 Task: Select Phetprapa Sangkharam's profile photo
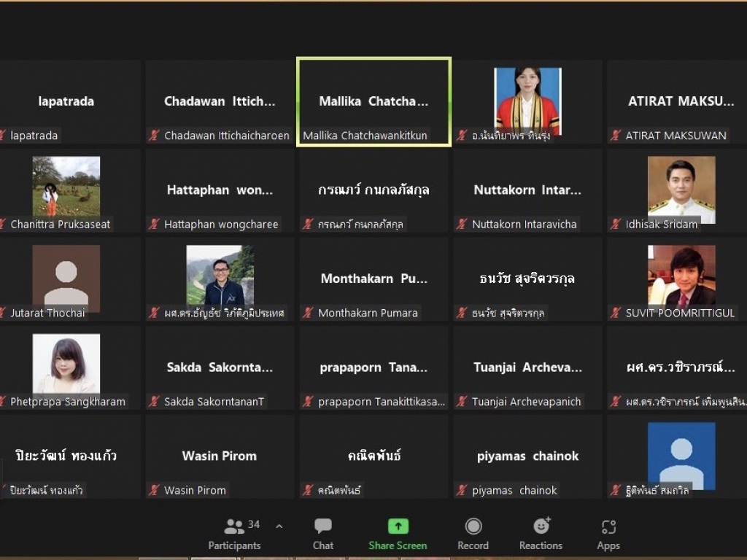tap(66, 363)
